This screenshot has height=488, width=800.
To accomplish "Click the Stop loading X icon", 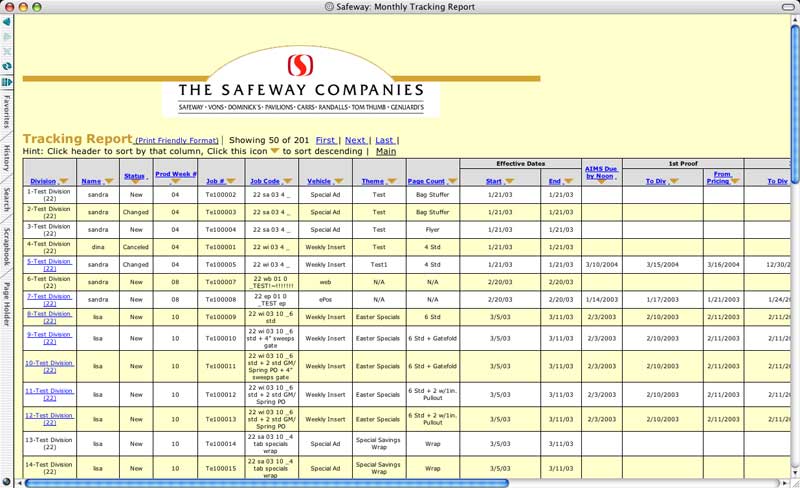I will tap(7, 52).
